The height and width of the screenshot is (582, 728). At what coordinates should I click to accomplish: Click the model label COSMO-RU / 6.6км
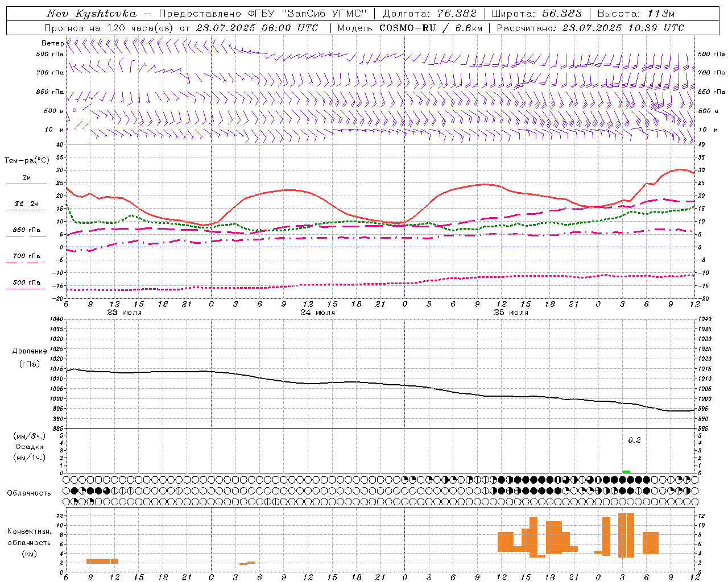(431, 28)
